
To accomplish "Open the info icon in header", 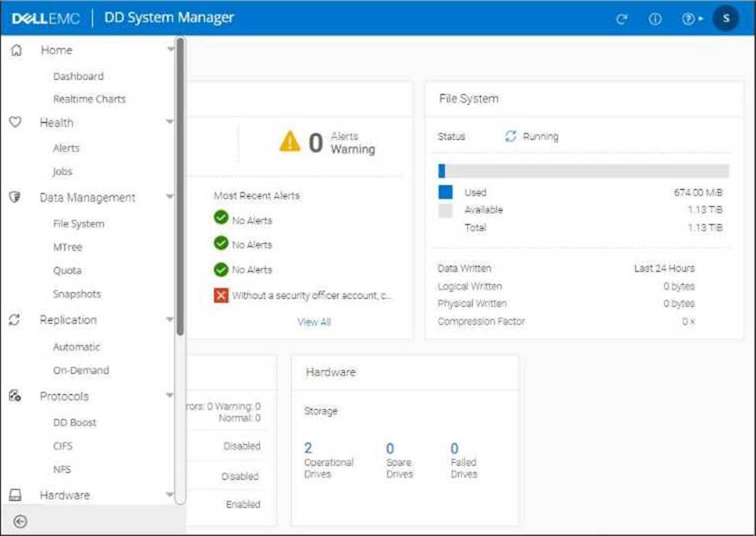I will coord(655,19).
